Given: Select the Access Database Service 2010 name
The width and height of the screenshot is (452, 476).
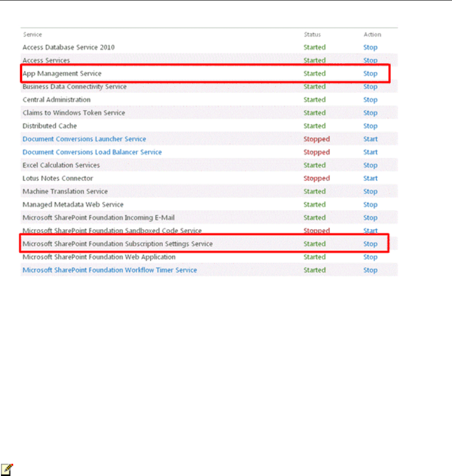Looking at the screenshot, I should [69, 47].
